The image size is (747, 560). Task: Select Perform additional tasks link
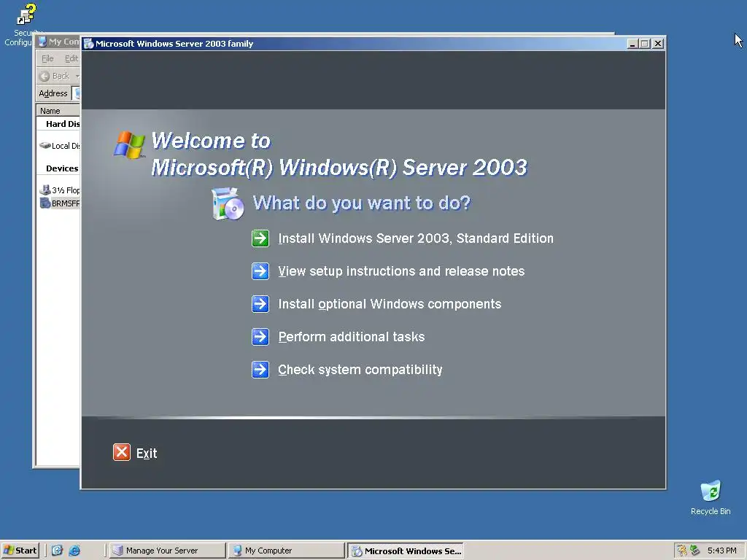click(x=352, y=337)
